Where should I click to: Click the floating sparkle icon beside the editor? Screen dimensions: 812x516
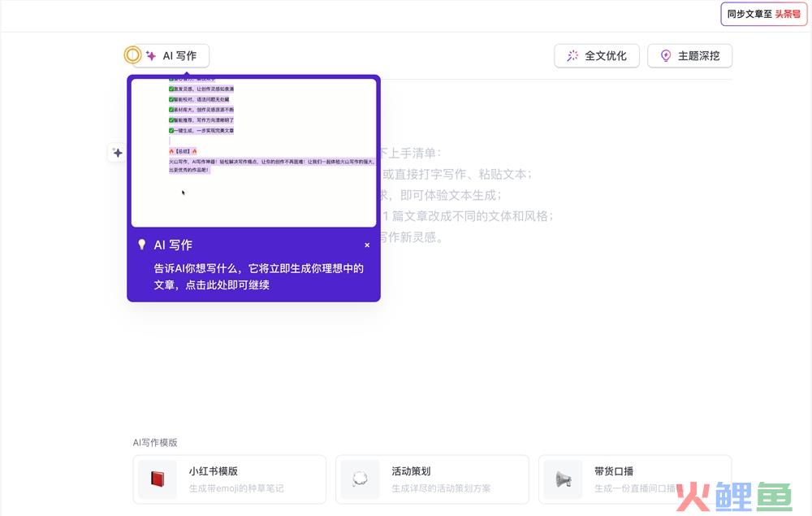coord(118,153)
